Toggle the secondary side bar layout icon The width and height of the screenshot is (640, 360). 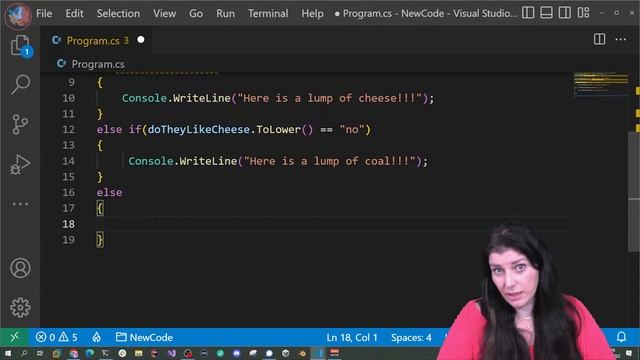tap(564, 13)
